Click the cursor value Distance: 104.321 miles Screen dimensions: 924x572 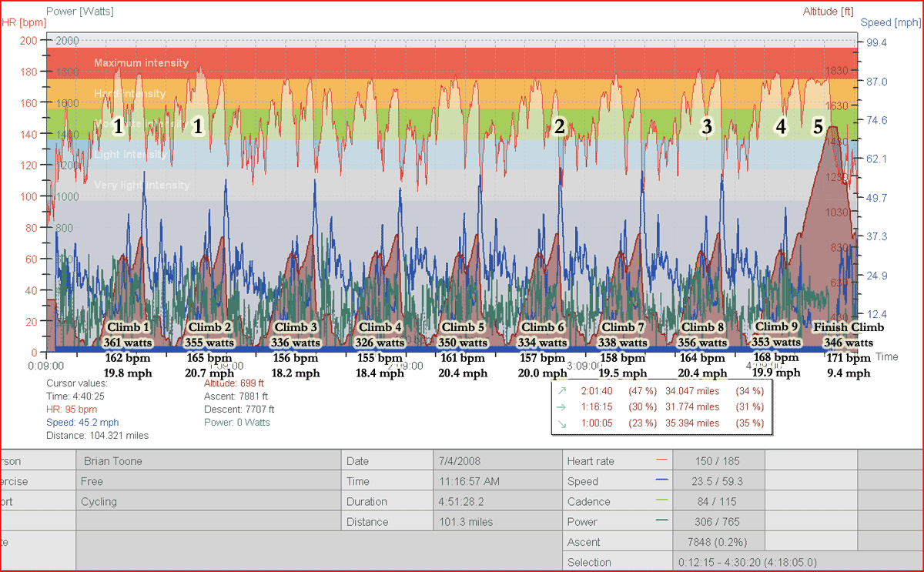tap(97, 435)
